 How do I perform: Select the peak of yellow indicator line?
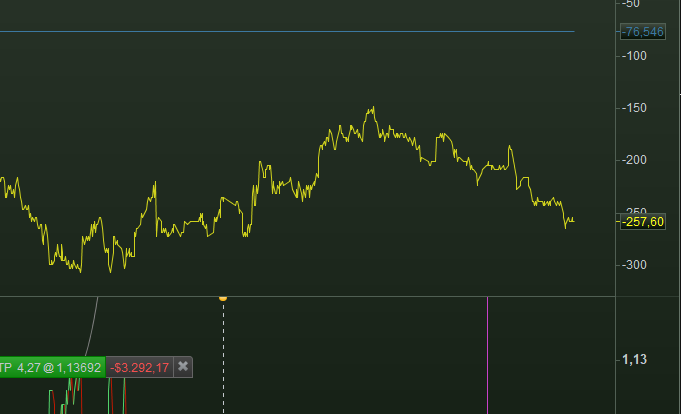(373, 107)
